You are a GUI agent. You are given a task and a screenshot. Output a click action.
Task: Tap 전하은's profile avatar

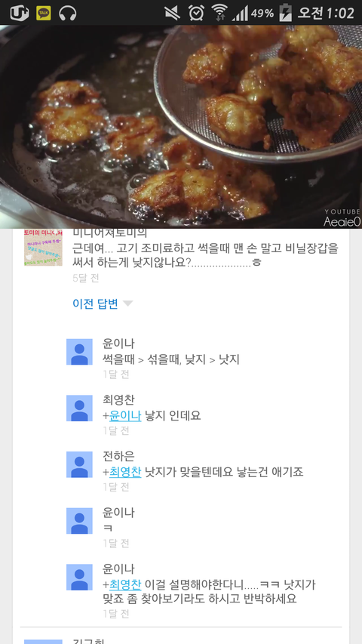click(x=79, y=464)
